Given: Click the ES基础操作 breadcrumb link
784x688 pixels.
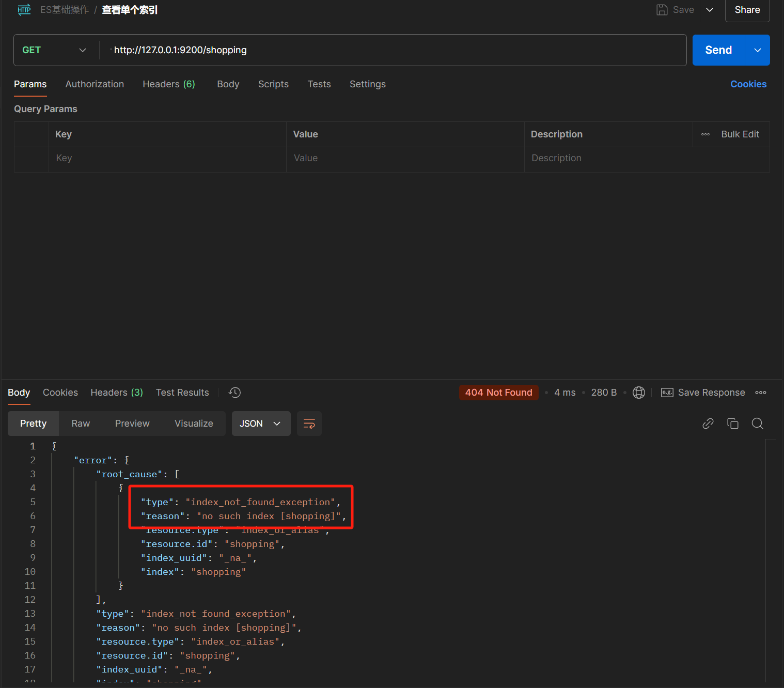Looking at the screenshot, I should point(65,10).
